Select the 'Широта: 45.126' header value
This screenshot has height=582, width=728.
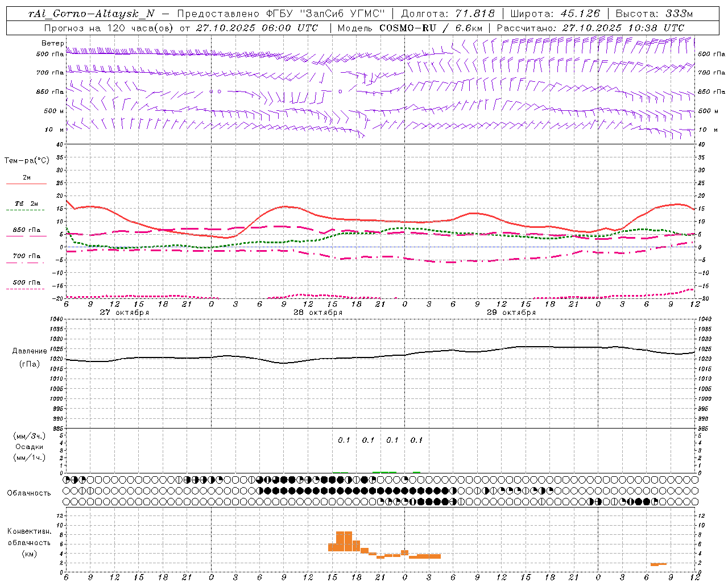pos(555,14)
